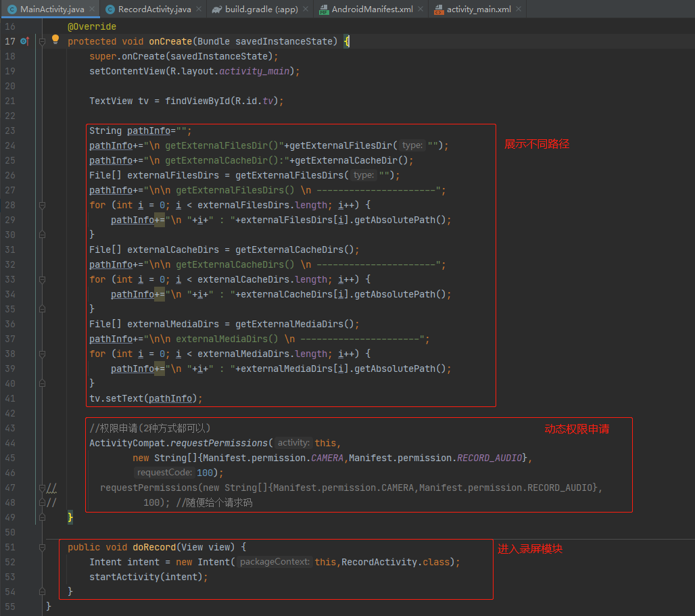Close the RecordActivity.java tab
Screen dimensions: 695x616
click(199, 9)
